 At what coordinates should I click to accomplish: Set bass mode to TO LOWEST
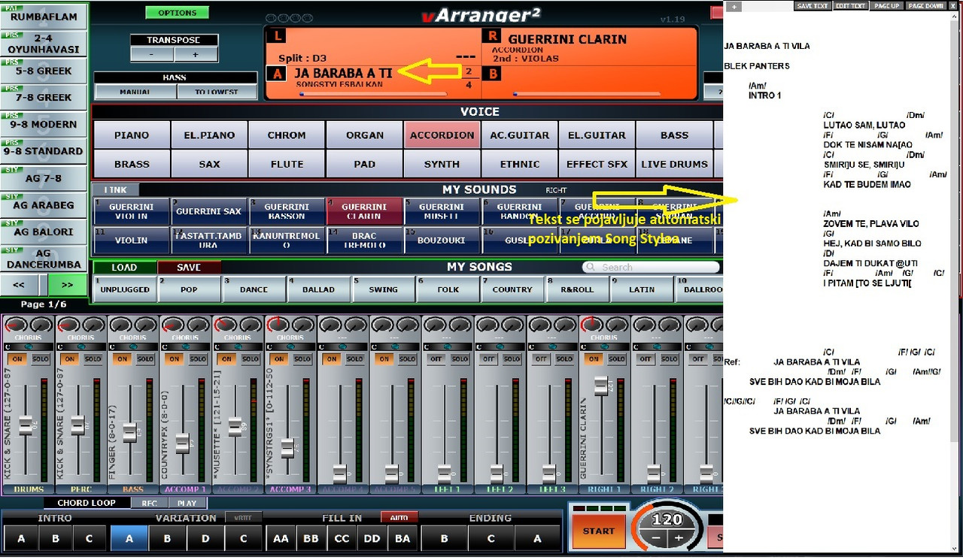point(217,92)
